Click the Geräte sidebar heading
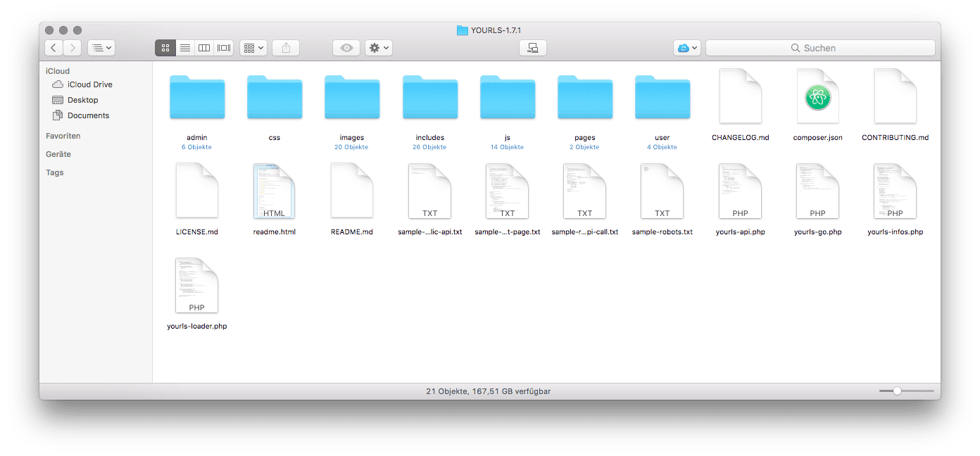Screen dimensions: 980x456 (58, 154)
